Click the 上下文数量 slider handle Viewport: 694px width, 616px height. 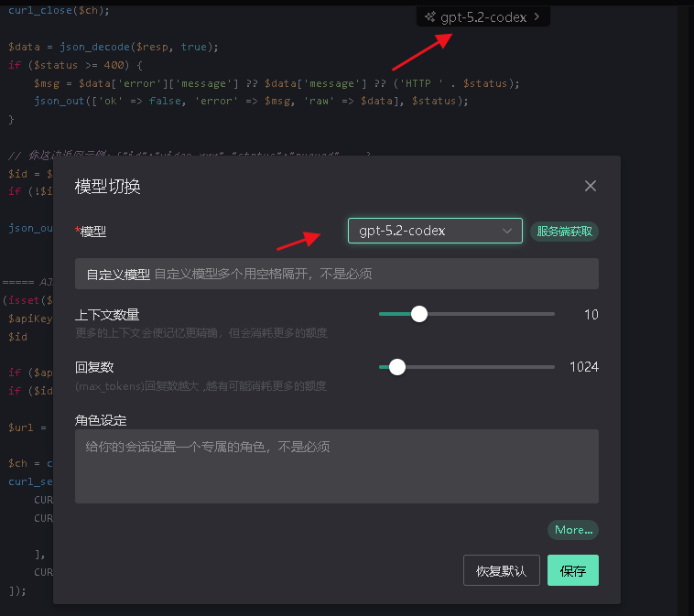(419, 314)
